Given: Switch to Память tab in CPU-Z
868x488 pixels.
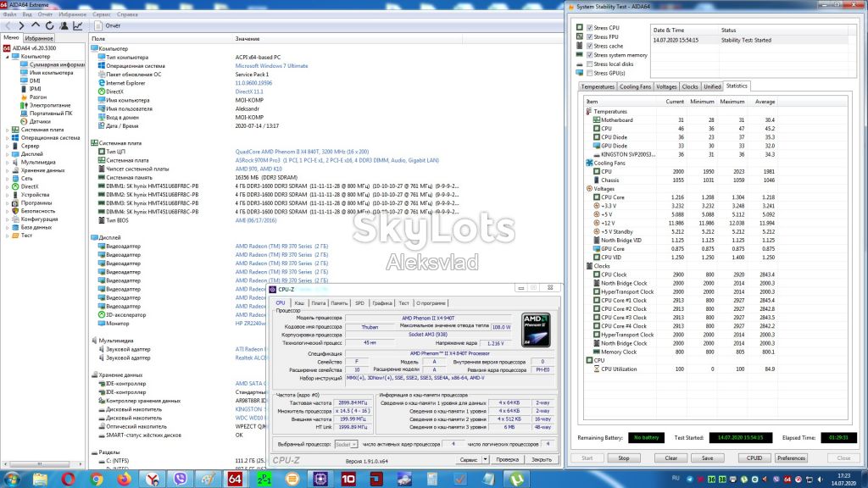Looking at the screenshot, I should pos(339,303).
